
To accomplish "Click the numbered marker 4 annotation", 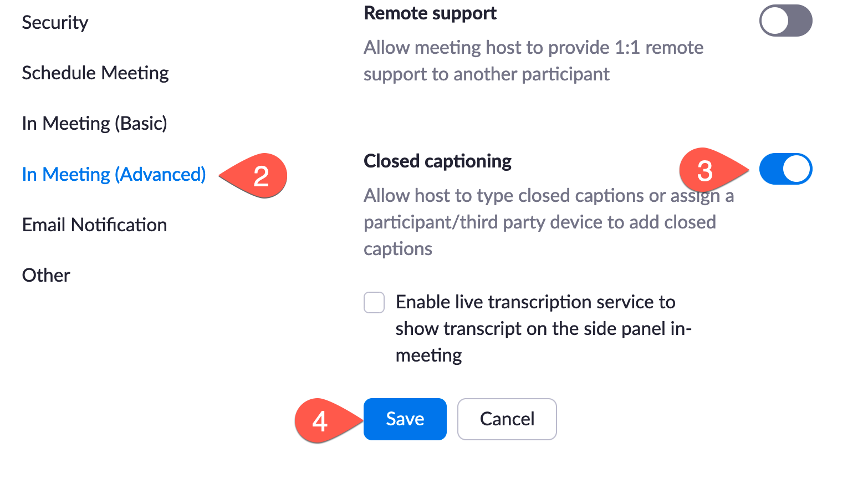I will [321, 421].
